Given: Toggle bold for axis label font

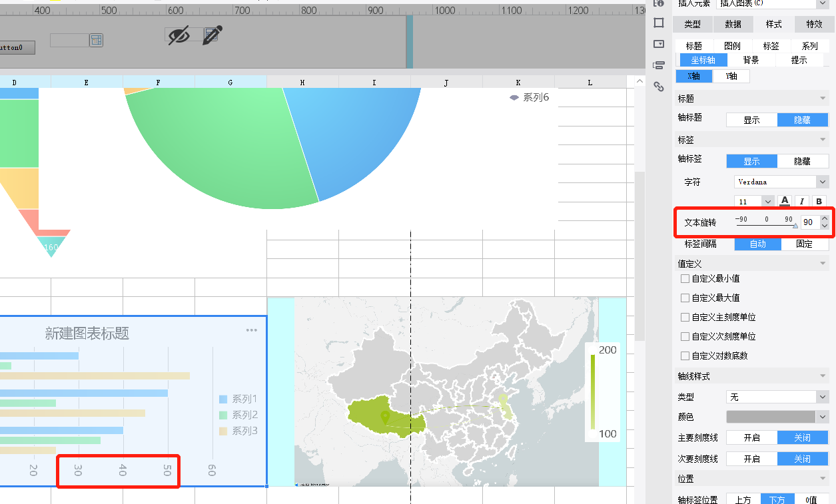Looking at the screenshot, I should point(819,201).
